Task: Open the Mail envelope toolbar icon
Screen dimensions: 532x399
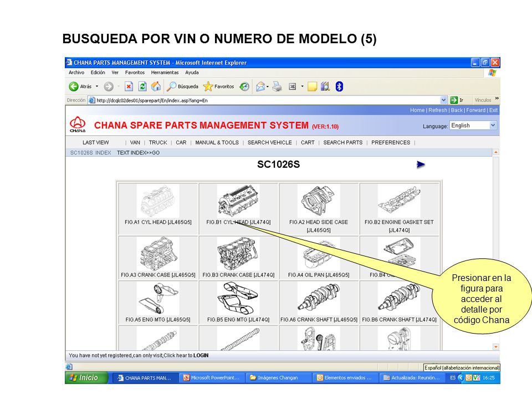Action: pos(260,86)
